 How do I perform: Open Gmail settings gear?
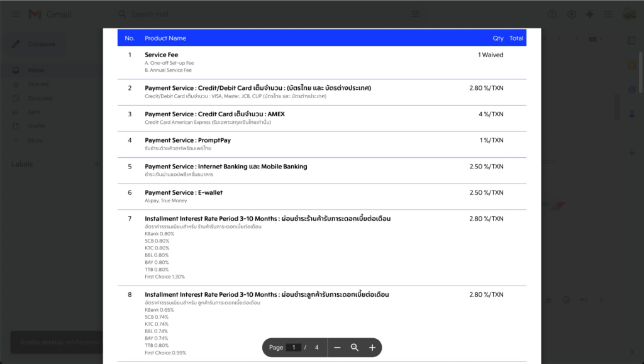pyautogui.click(x=571, y=14)
